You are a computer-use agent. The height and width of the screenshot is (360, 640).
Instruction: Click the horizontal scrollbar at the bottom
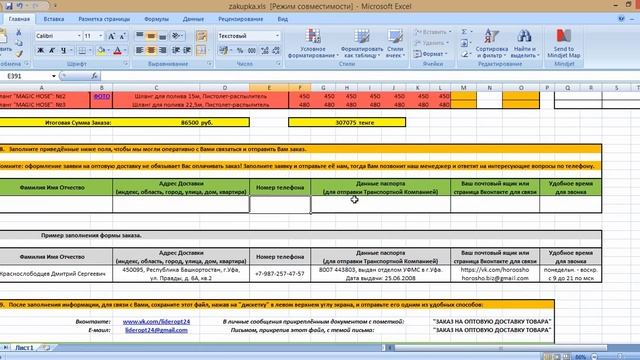[502, 348]
